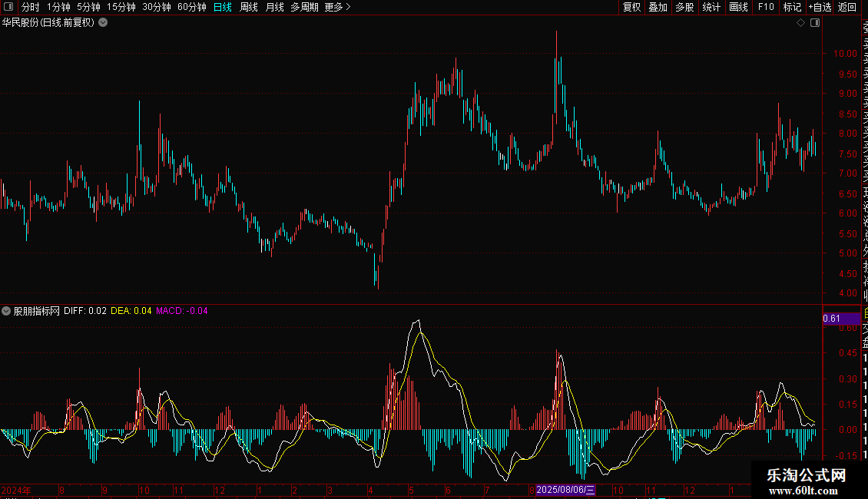Screen dimensions: 868x499
Task: Open the 复权 adjustment menu
Action: tap(631, 7)
